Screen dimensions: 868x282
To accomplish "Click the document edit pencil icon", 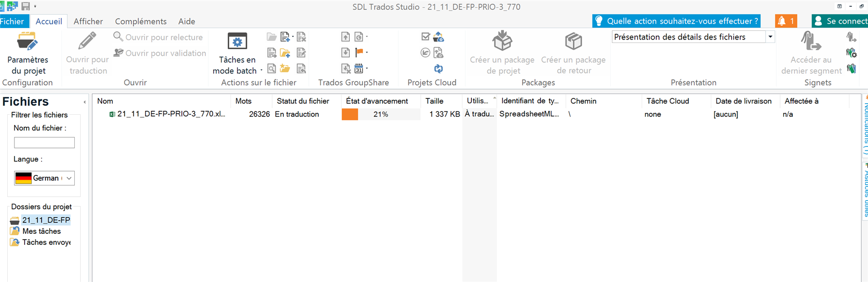I will 302,53.
